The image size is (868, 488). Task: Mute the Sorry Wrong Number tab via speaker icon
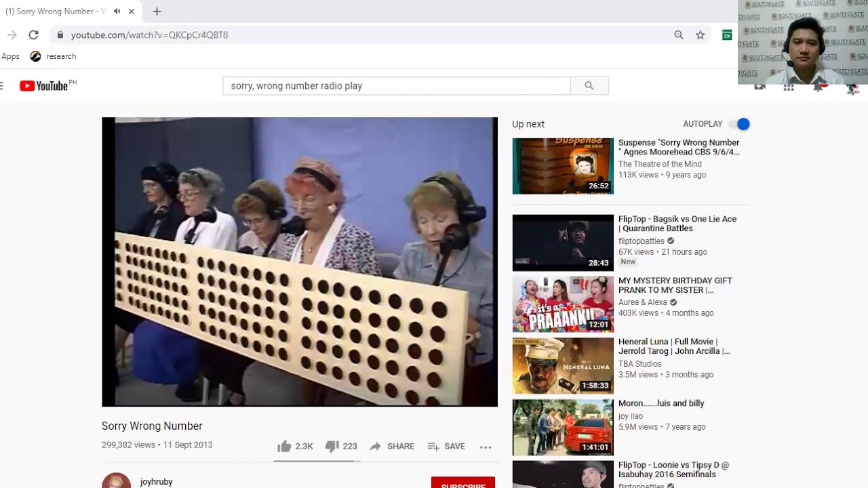117,12
